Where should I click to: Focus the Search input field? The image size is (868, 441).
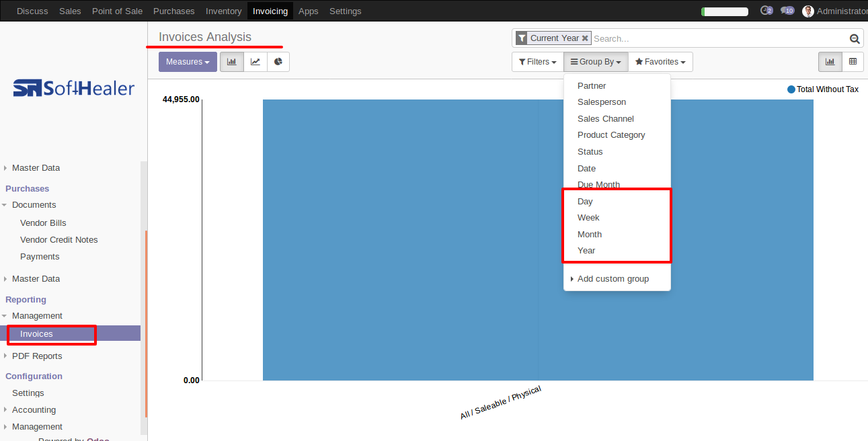719,39
